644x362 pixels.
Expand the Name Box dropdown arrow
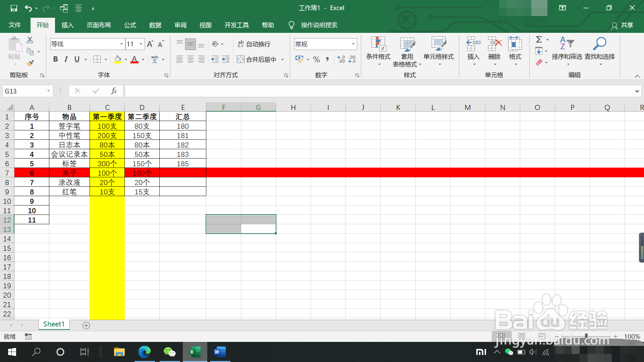(x=48, y=91)
